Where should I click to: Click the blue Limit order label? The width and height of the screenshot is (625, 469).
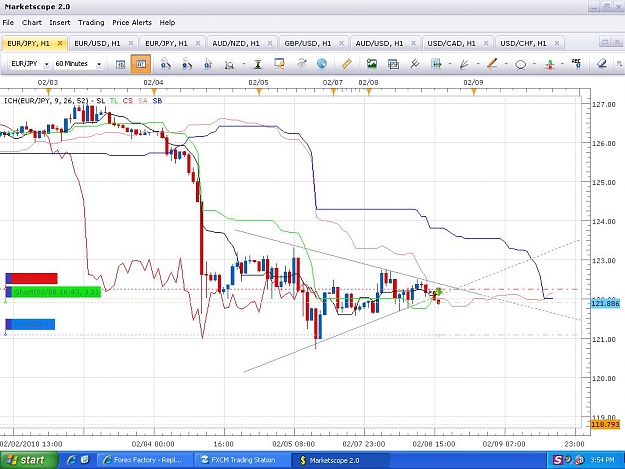[x=30, y=324]
